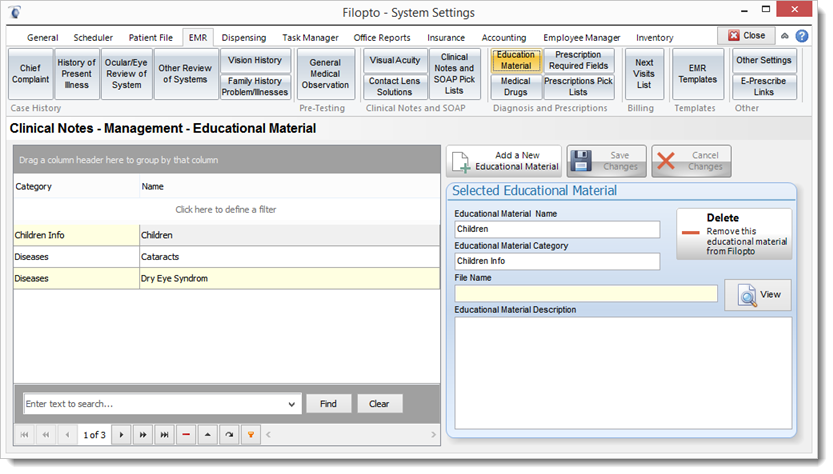Open History of Present Illness settings
Image resolution: width=833 pixels, height=474 pixels.
(76, 74)
